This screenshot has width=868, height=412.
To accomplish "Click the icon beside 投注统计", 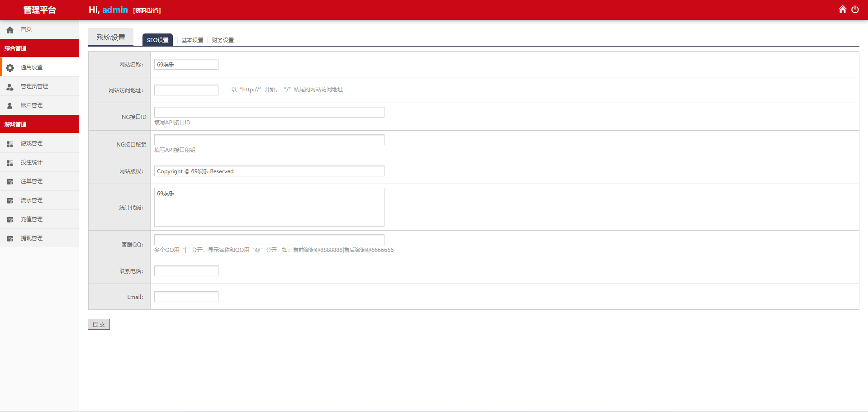I will (10, 163).
